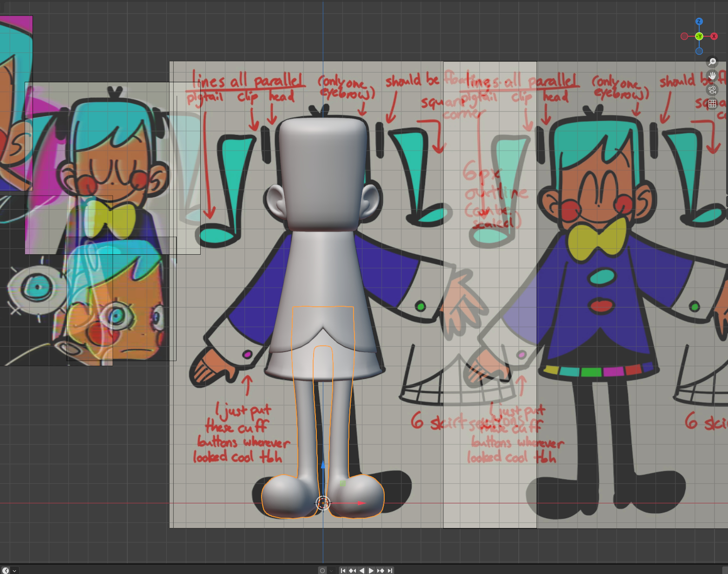Jump to the first frame
This screenshot has width=728, height=574.
[x=343, y=570]
